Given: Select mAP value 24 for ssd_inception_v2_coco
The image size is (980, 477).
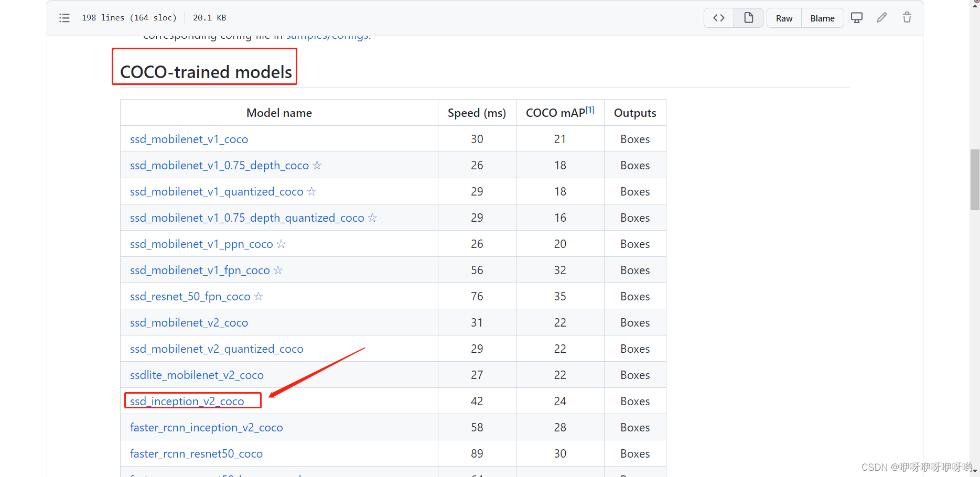Looking at the screenshot, I should pos(560,401).
